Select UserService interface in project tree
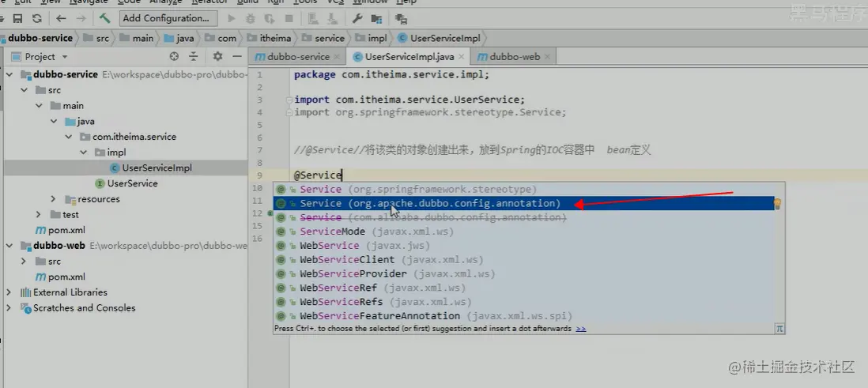The image size is (868, 388). click(x=132, y=183)
